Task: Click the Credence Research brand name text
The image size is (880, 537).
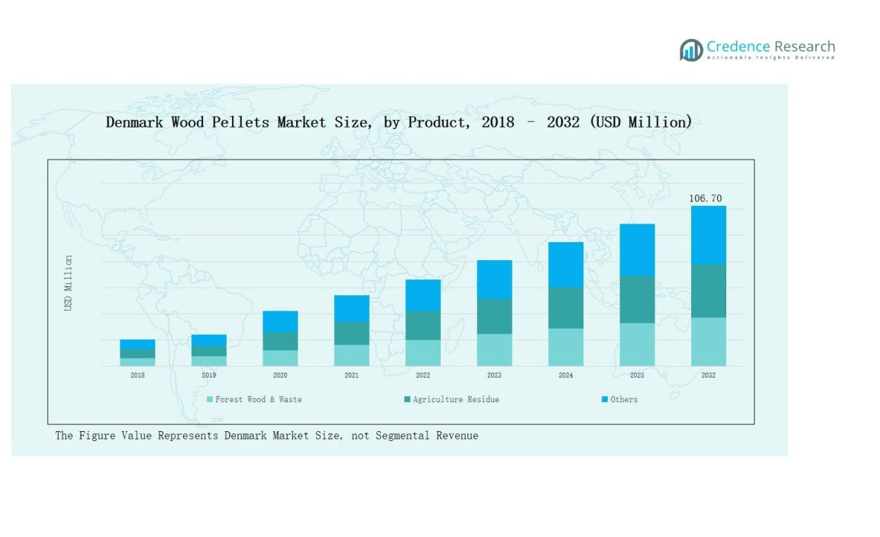Action: pyautogui.click(x=771, y=46)
